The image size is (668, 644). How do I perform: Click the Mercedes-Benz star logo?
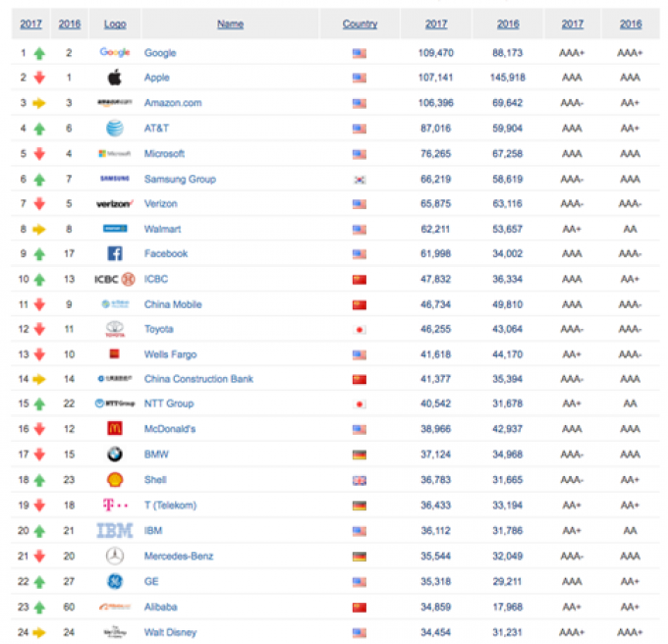pyautogui.click(x=115, y=556)
